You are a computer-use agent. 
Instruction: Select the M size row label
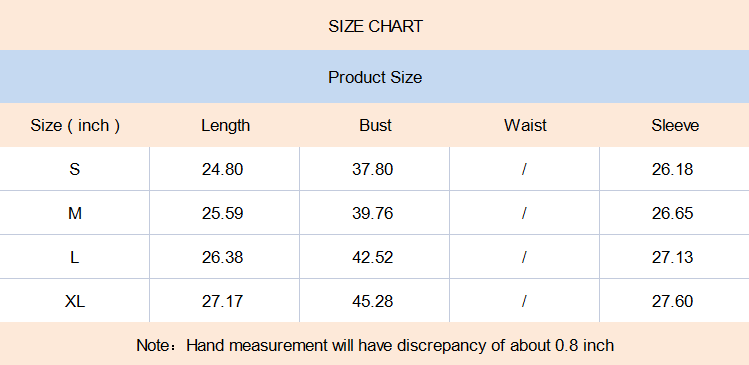coord(75,213)
